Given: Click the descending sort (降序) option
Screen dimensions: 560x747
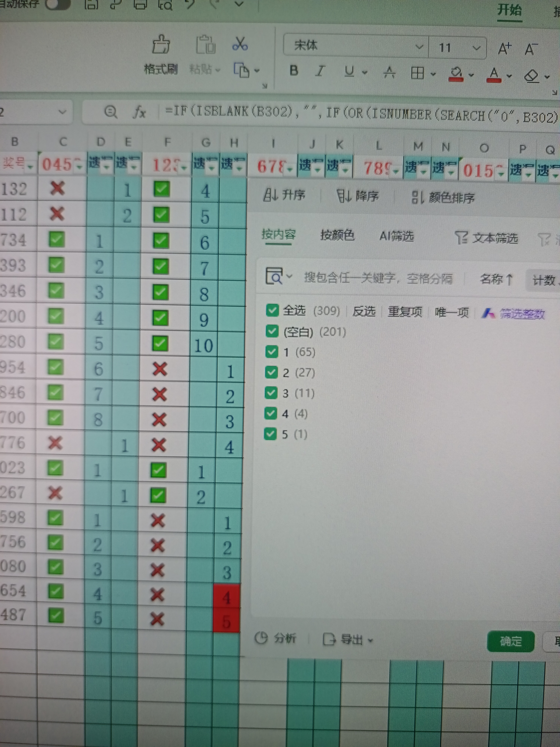Looking at the screenshot, I should [x=357, y=196].
